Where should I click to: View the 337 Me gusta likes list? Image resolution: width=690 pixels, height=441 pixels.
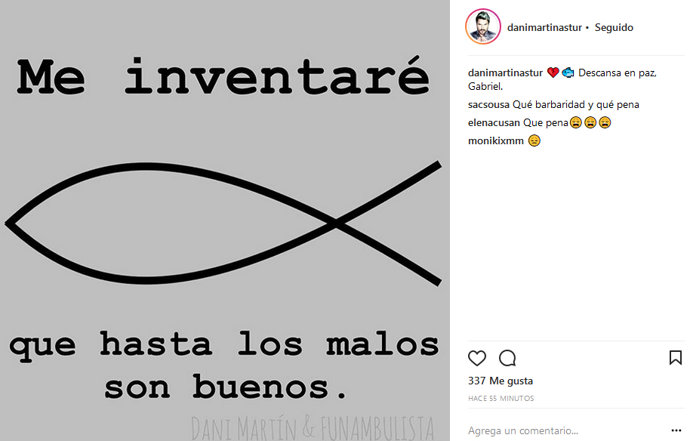[x=500, y=381]
